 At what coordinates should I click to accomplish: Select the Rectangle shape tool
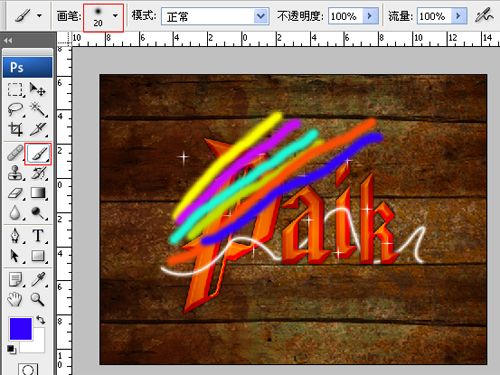tap(37, 256)
